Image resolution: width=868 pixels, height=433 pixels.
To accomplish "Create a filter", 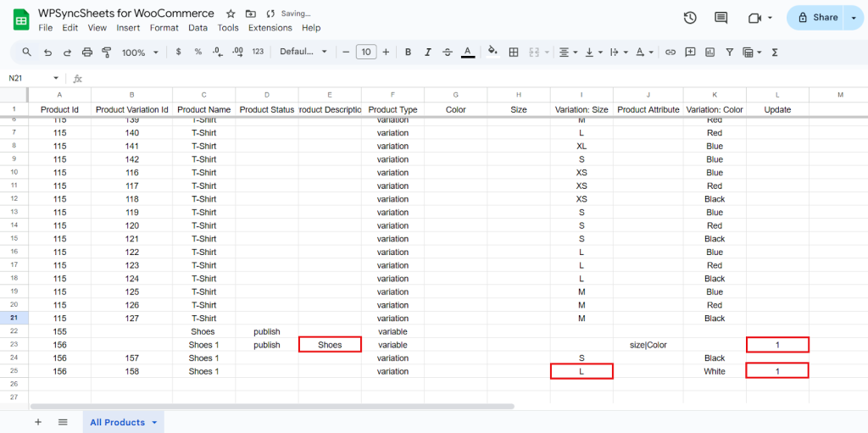I will (x=730, y=52).
